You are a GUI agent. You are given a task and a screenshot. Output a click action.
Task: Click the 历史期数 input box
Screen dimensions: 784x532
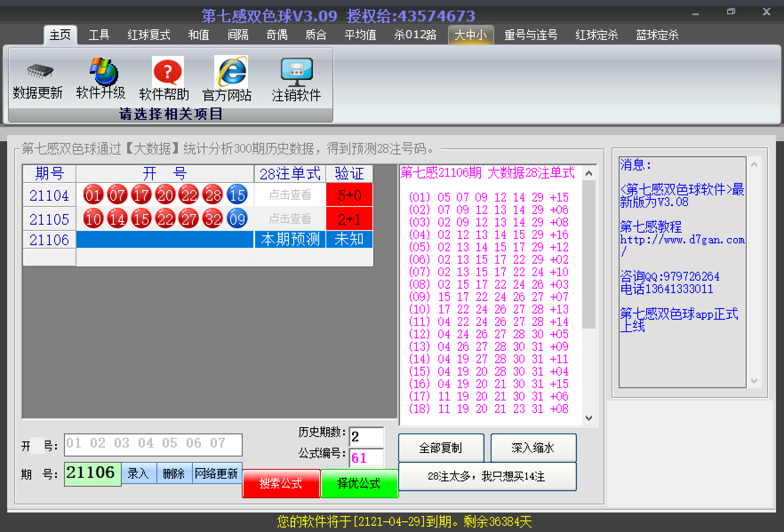(366, 437)
